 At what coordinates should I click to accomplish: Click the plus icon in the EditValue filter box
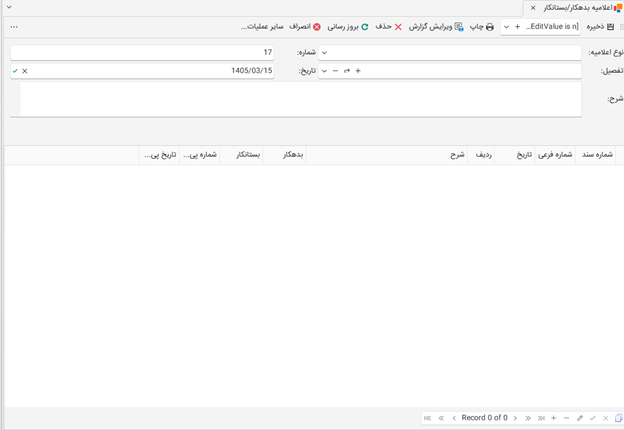(517, 27)
